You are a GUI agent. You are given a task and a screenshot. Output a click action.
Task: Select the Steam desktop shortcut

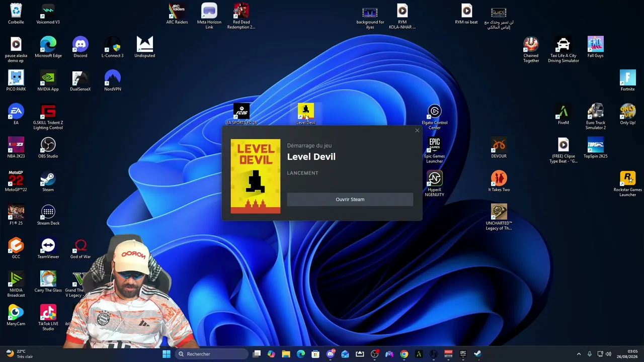coord(48,182)
